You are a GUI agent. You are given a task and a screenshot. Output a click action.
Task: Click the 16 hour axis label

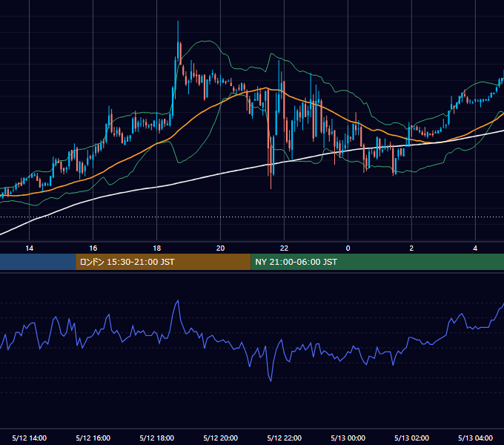[93, 248]
